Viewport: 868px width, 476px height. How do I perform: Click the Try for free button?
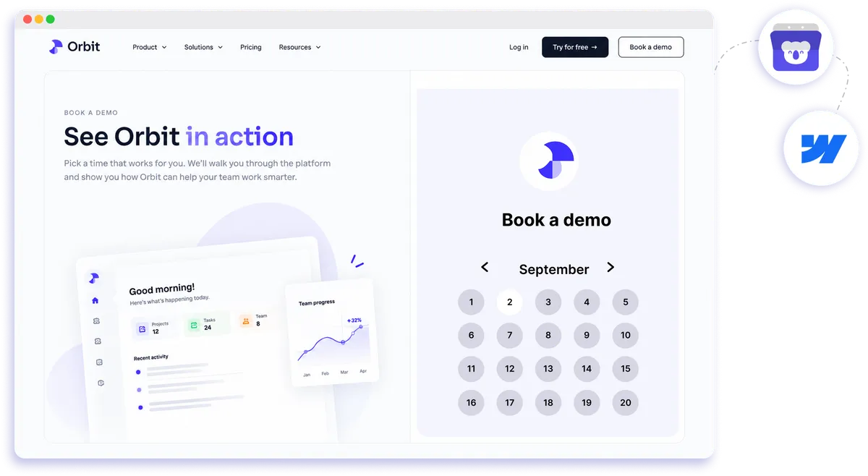(575, 47)
